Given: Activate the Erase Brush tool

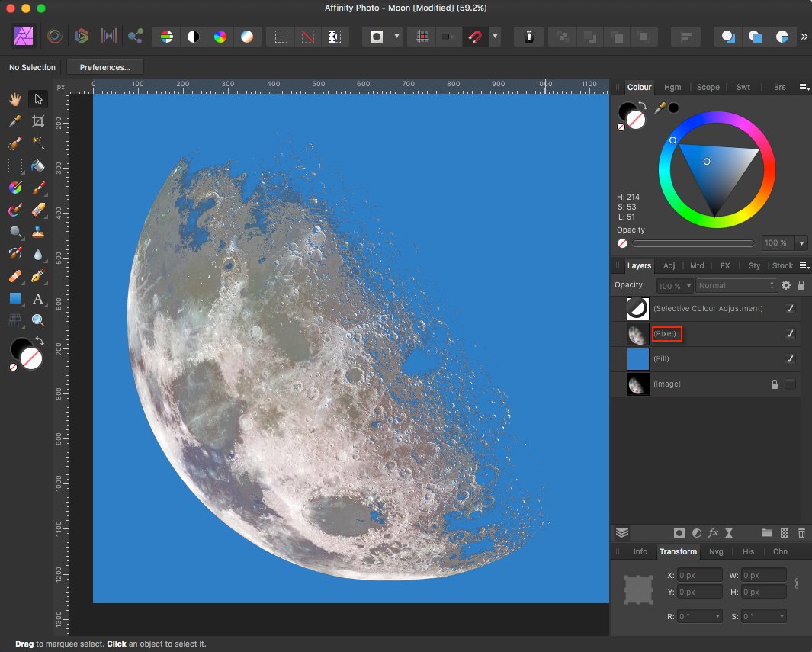Looking at the screenshot, I should 37,210.
